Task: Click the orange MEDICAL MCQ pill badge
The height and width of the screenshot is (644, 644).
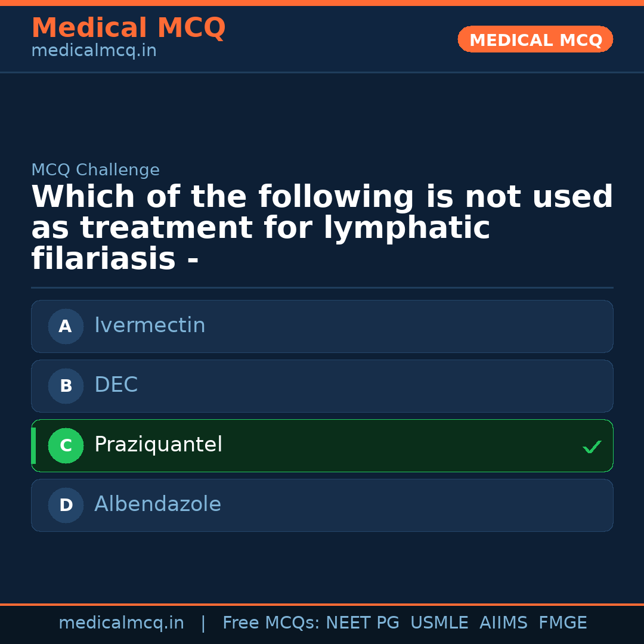Action: click(535, 39)
